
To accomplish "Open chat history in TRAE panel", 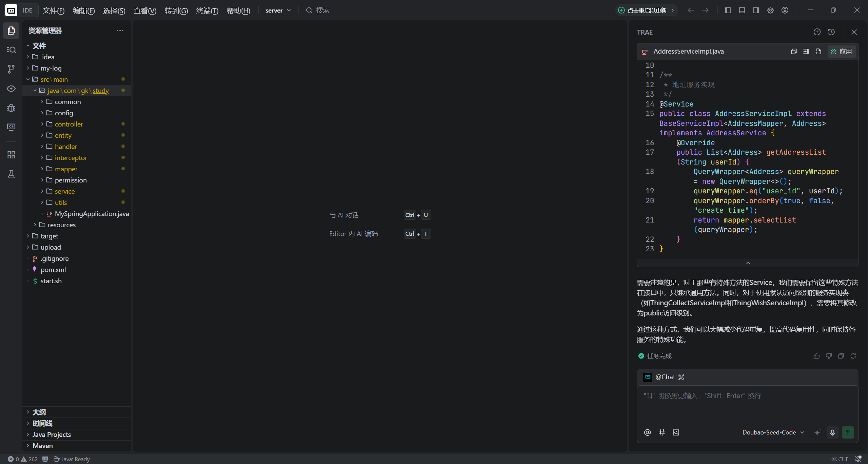I will click(x=831, y=32).
